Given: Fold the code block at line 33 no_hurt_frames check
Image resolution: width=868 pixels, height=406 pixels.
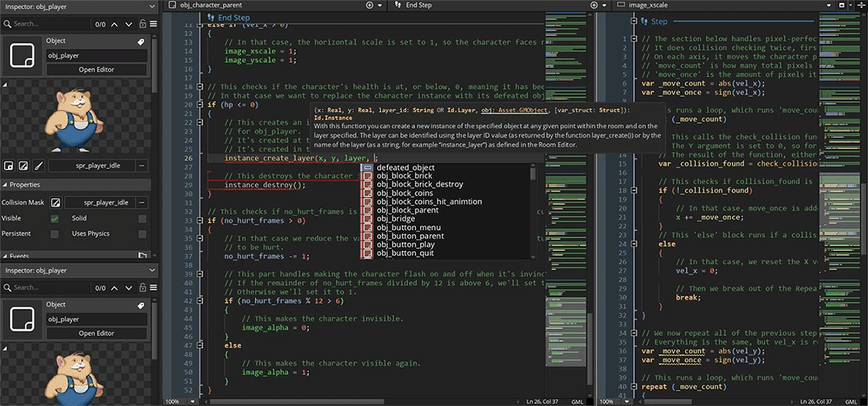Looking at the screenshot, I should point(199,220).
